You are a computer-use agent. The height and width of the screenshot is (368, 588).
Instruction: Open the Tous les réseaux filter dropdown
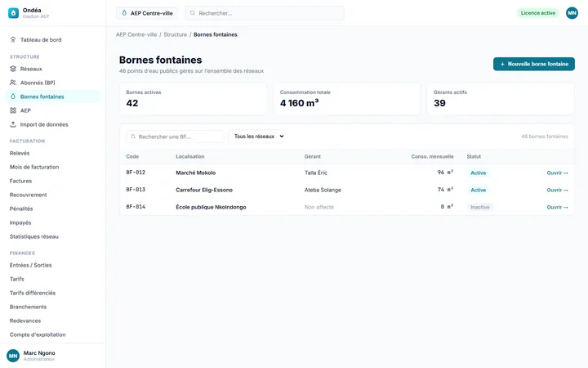coord(258,137)
